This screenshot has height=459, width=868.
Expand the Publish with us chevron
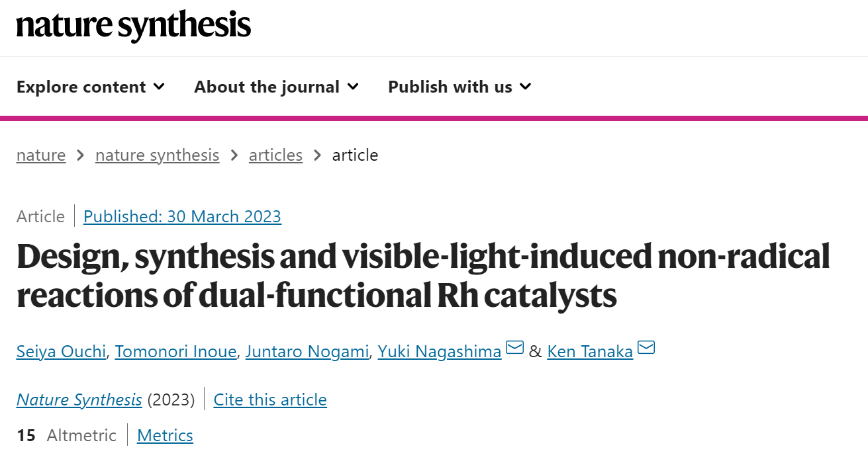click(x=526, y=87)
